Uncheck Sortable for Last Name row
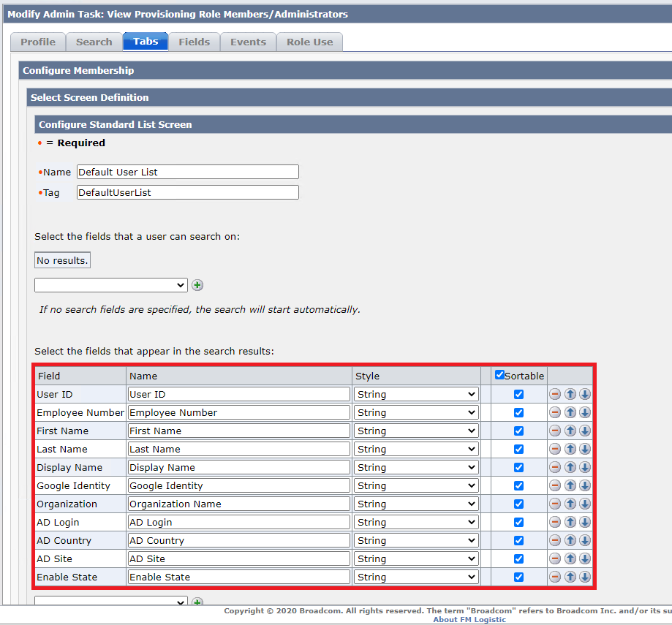 click(x=518, y=449)
